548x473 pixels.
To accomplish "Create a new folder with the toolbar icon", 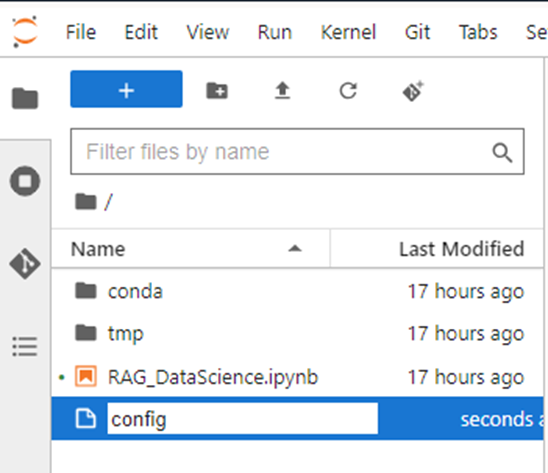I will pyautogui.click(x=217, y=91).
